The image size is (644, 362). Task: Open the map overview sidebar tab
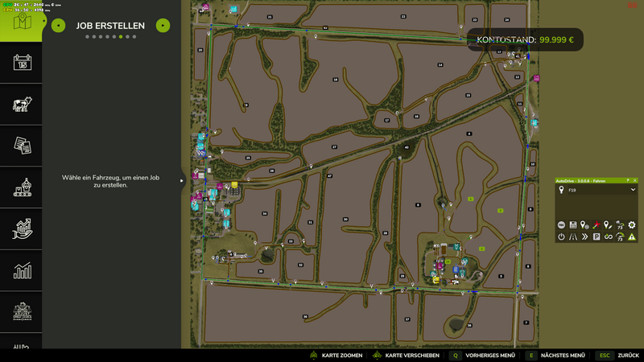(23, 22)
